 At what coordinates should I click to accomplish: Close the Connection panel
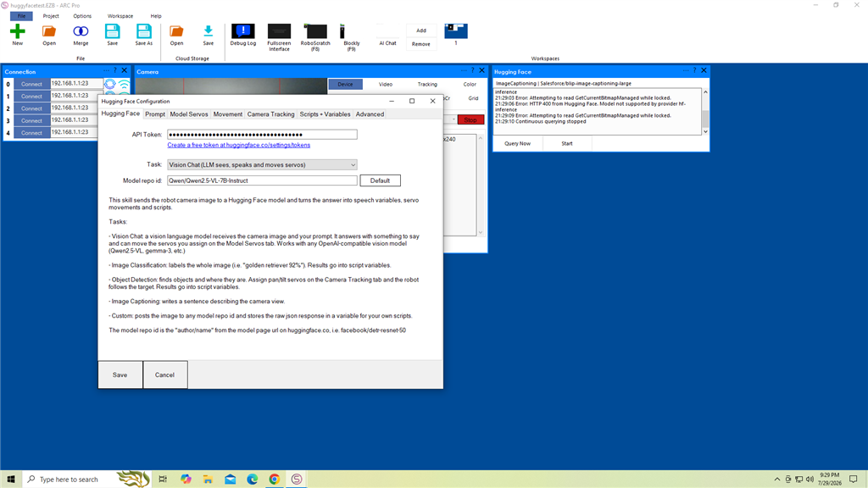[x=125, y=71]
